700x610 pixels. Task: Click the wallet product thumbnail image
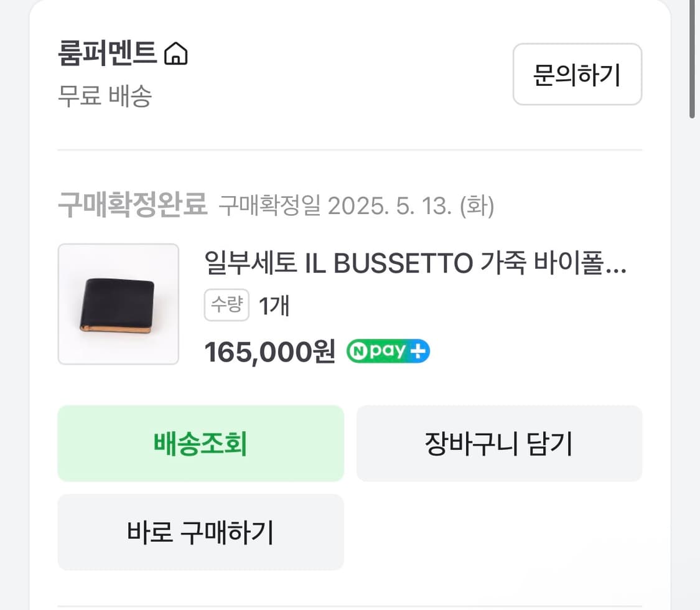tap(118, 303)
